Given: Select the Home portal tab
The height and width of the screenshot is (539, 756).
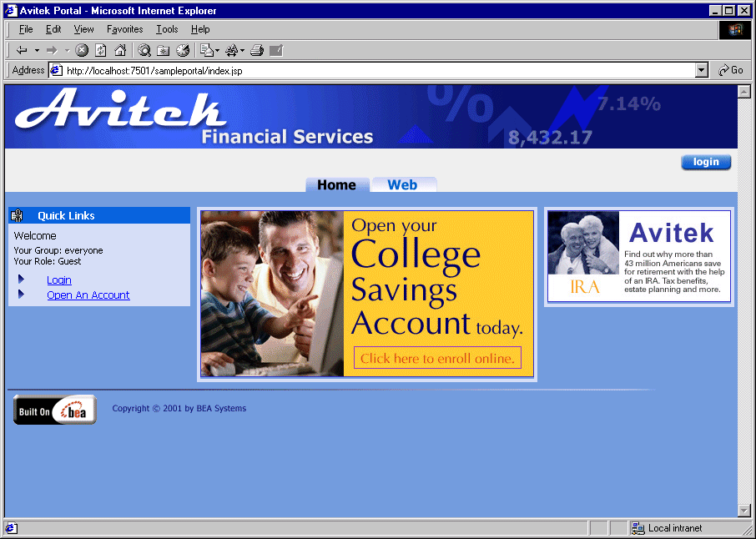Looking at the screenshot, I should coord(337,184).
